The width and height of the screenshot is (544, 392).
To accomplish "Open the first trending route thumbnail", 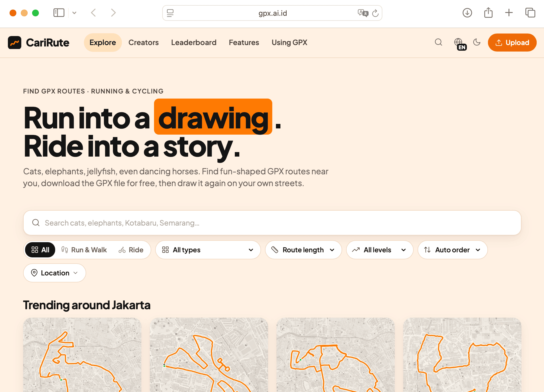I will click(82, 355).
